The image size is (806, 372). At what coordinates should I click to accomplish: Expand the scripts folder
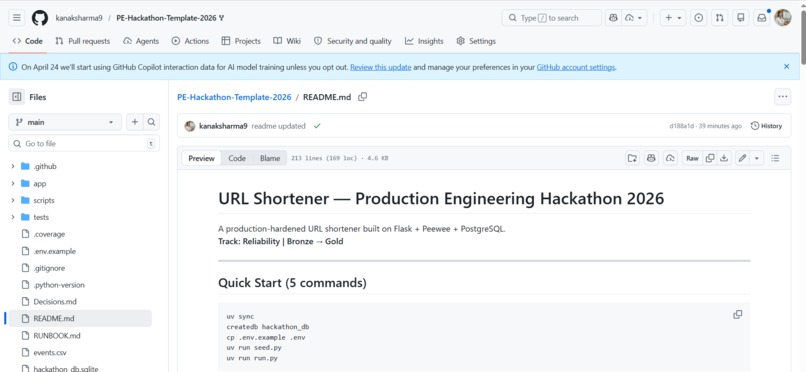(13, 200)
